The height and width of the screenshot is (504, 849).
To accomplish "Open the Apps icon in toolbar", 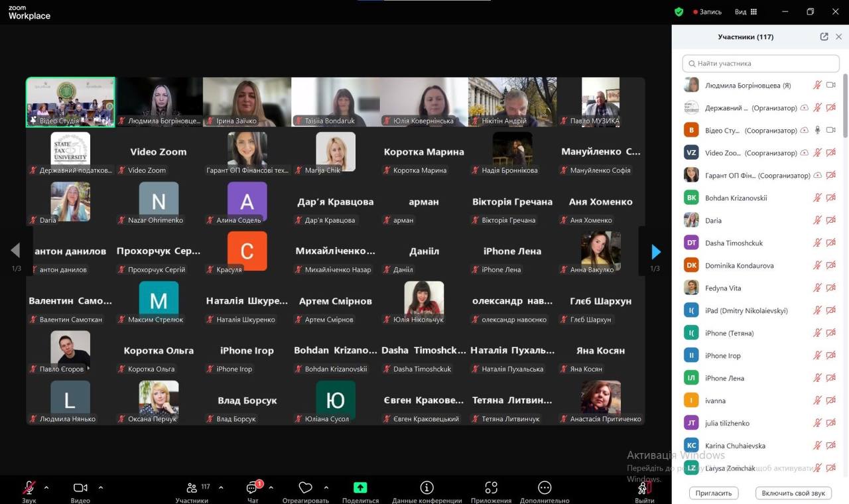I will tap(491, 487).
